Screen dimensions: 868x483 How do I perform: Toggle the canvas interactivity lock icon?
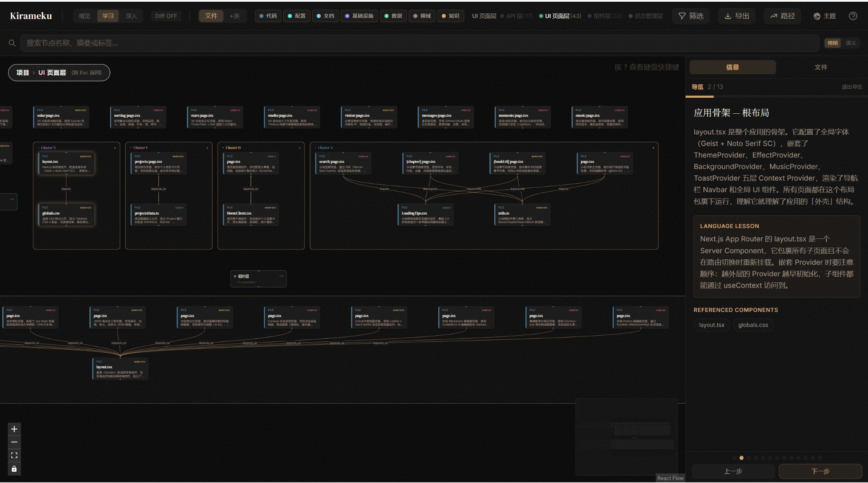click(x=14, y=469)
